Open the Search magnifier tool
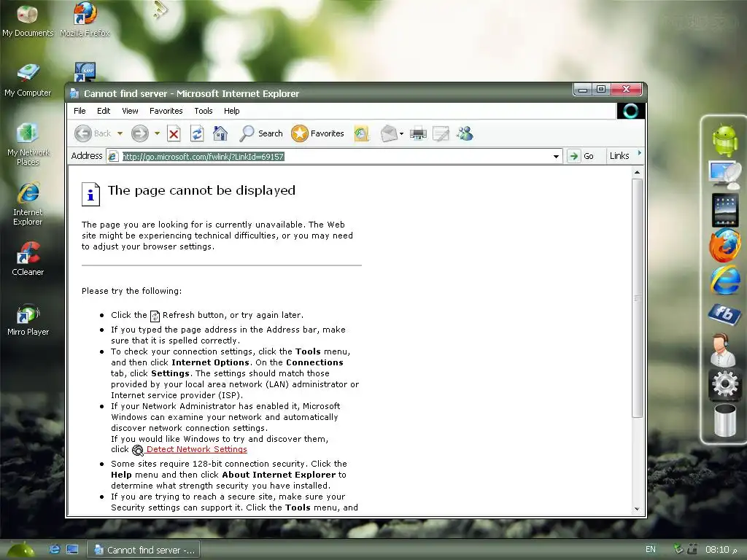This screenshot has width=747, height=560. tap(261, 134)
